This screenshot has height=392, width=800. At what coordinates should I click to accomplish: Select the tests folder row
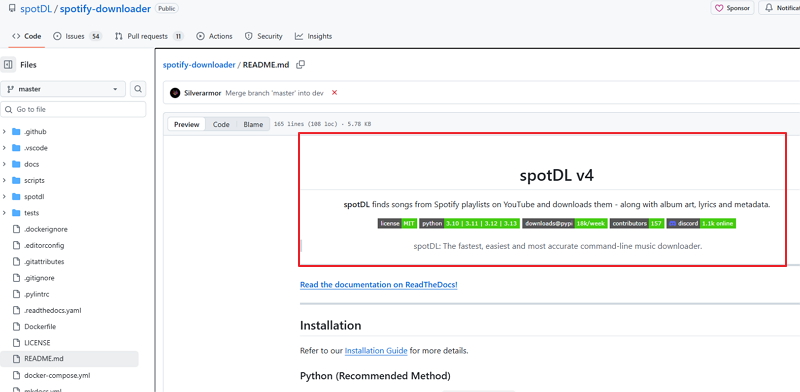[69, 213]
